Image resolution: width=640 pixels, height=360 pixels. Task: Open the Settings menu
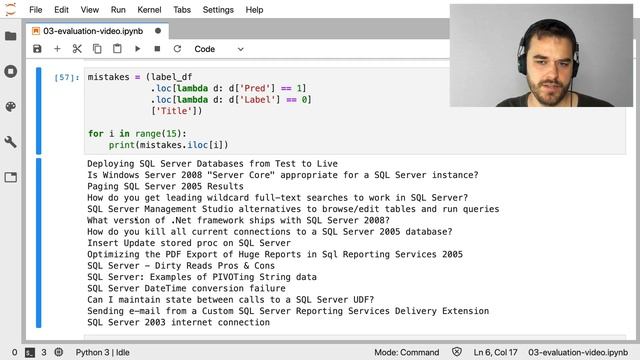click(218, 10)
